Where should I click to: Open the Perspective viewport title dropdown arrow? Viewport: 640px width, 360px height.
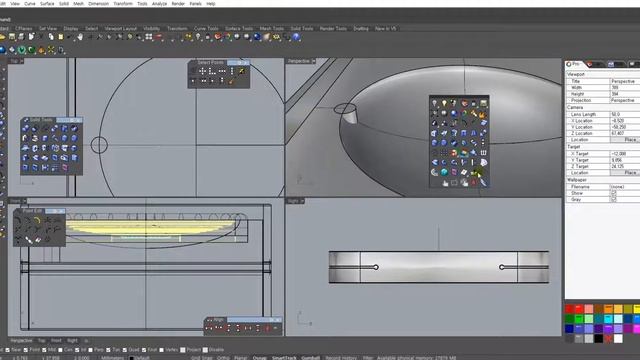[x=313, y=61]
